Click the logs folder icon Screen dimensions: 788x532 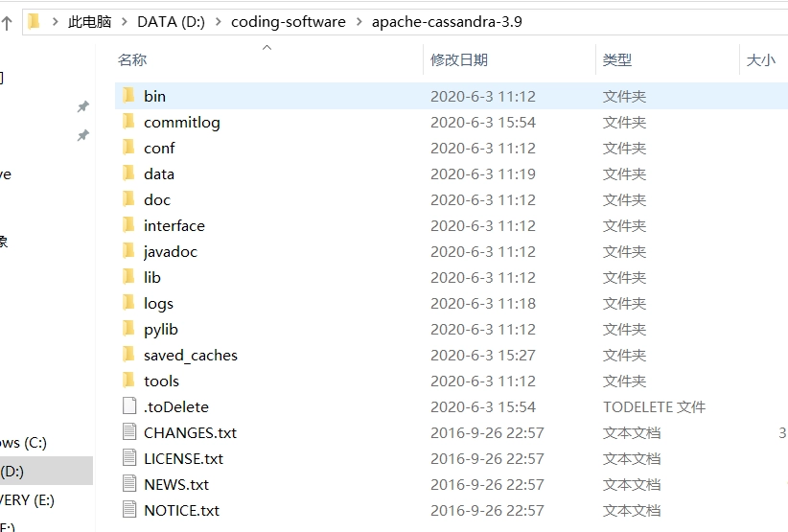(128, 302)
